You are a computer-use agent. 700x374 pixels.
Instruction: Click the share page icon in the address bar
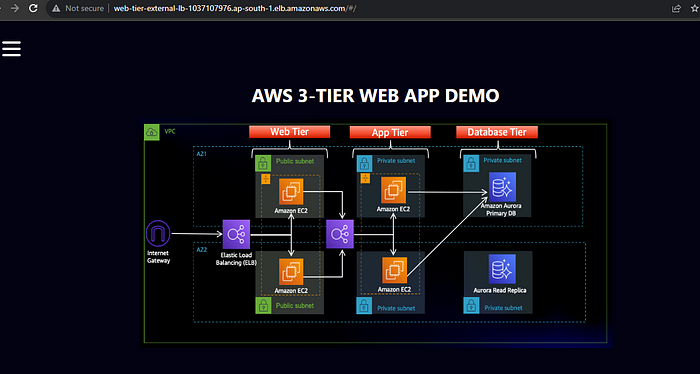pyautogui.click(x=676, y=8)
